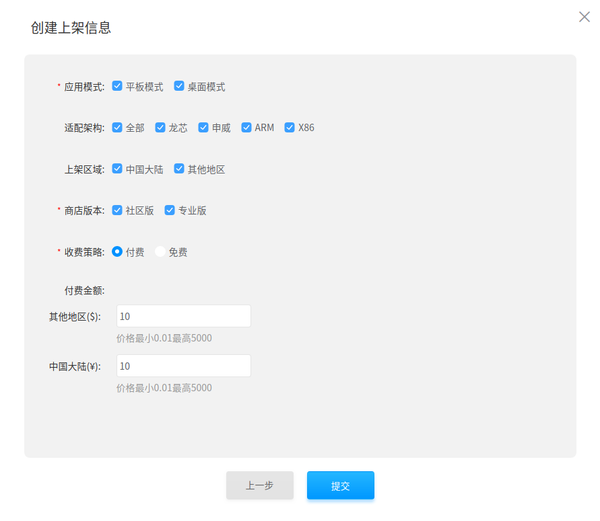The height and width of the screenshot is (521, 600).
Task: Toggle 其他地区 region checkbox
Action: (x=179, y=169)
